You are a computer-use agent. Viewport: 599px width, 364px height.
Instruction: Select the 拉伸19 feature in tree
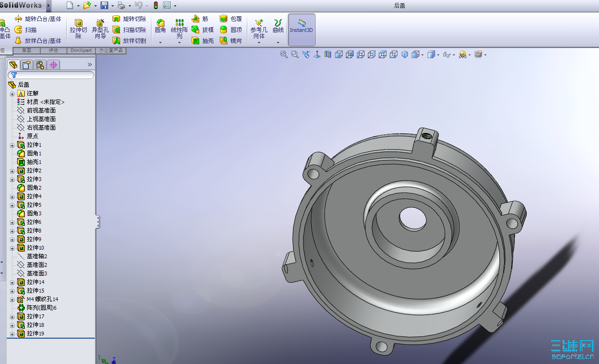pos(31,334)
